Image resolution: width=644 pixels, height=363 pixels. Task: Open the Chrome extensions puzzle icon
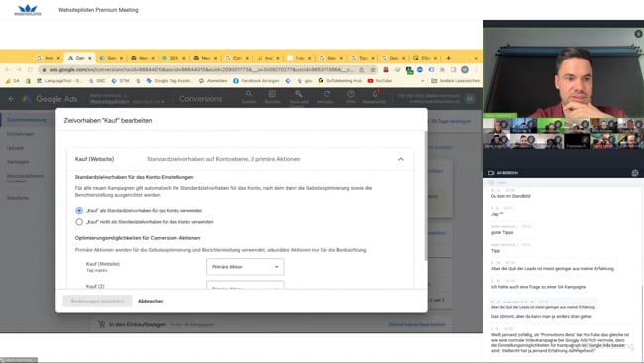coord(442,69)
